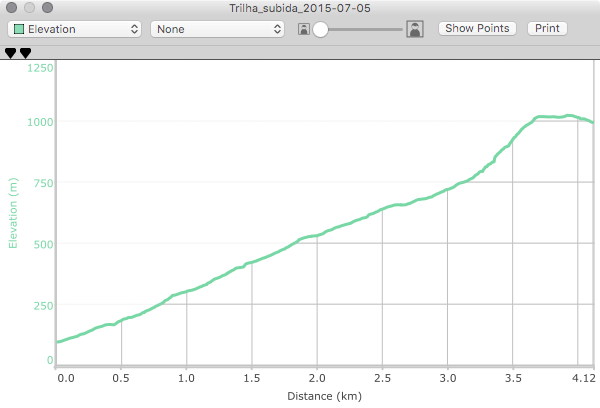Screen dimensions: 600x408
Task: Click the 1.0 distance axis value
Action: pyautogui.click(x=186, y=378)
